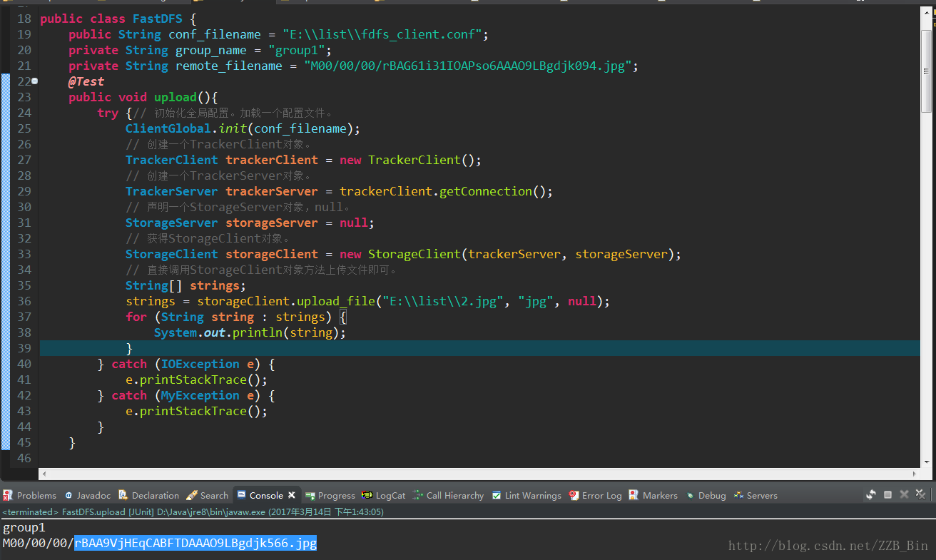Image resolution: width=936 pixels, height=560 pixels.
Task: Open the Debug tab
Action: pyautogui.click(x=706, y=495)
